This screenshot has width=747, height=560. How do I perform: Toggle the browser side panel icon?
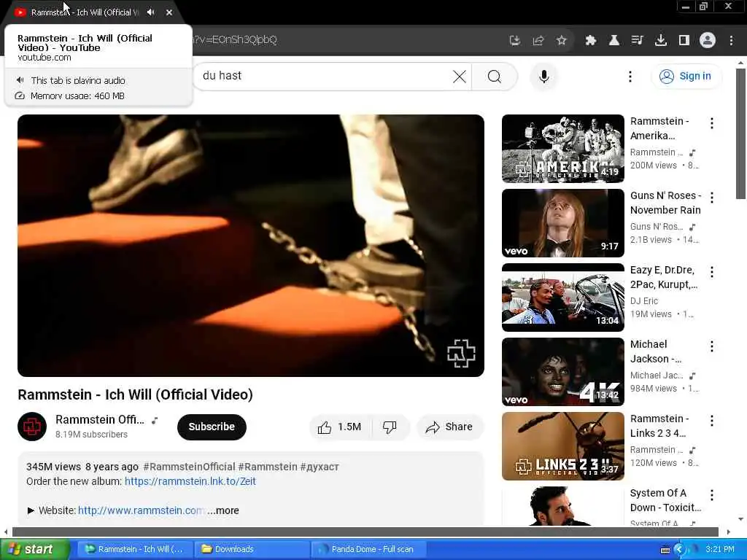click(x=684, y=41)
